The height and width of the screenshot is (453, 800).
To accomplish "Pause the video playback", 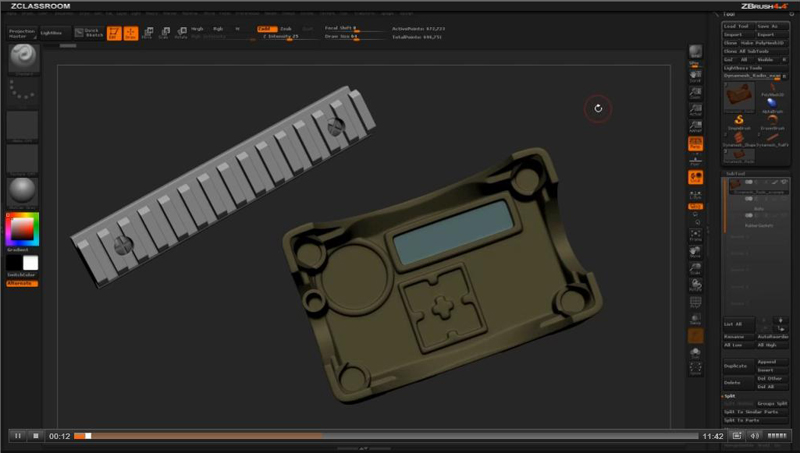I will pos(18,436).
